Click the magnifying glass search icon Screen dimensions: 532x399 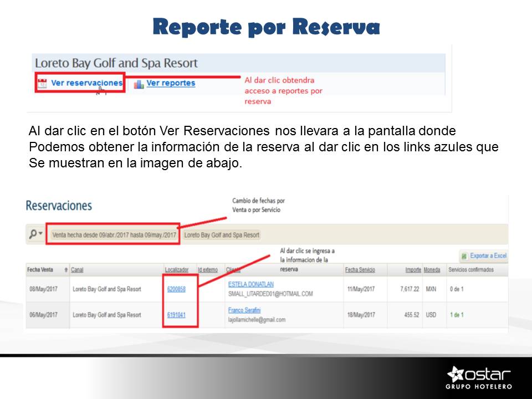pos(33,234)
